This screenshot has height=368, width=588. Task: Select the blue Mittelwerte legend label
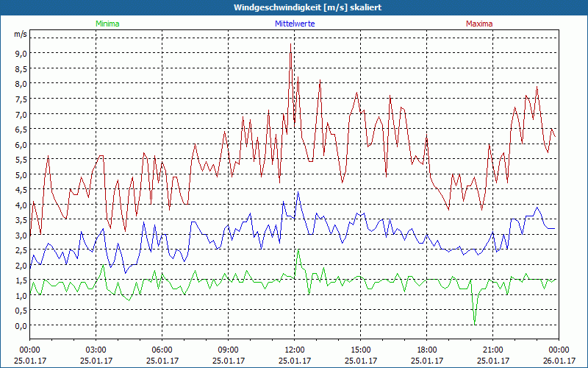294,24
